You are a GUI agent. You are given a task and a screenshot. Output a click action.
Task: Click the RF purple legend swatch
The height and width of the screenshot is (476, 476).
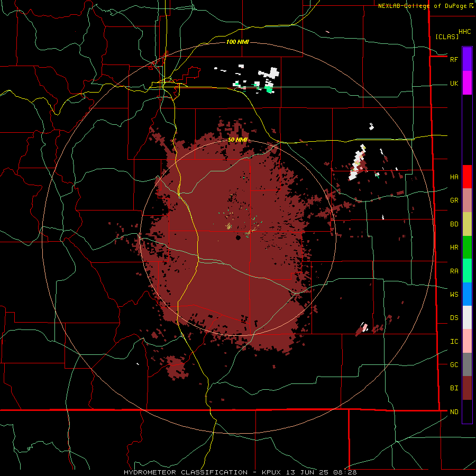(x=467, y=59)
